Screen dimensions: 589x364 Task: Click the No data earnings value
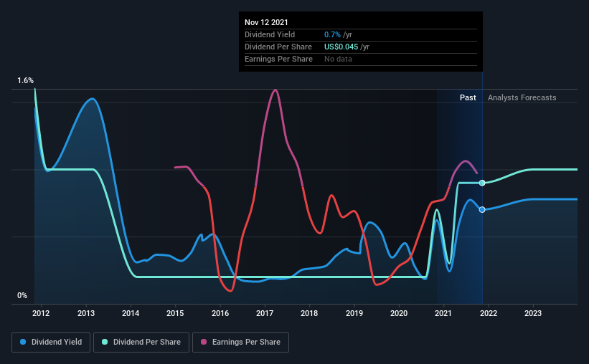[x=338, y=59]
